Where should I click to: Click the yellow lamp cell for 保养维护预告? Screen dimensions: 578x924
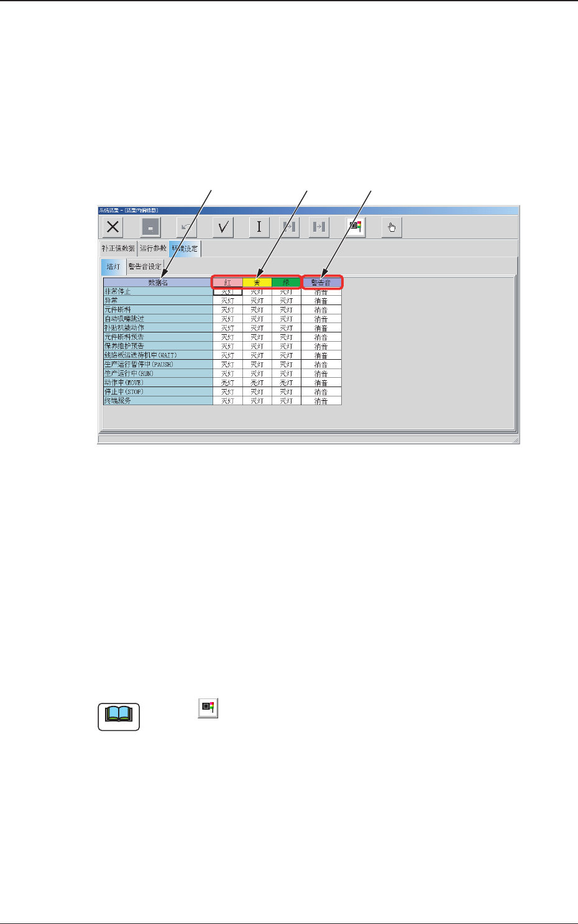(257, 346)
